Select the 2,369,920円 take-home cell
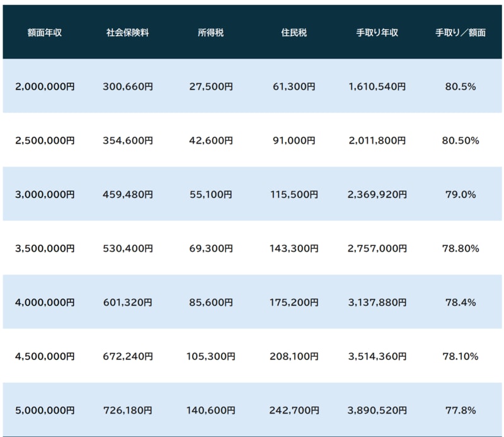Viewport: 504px width, 437px height. pyautogui.click(x=377, y=195)
